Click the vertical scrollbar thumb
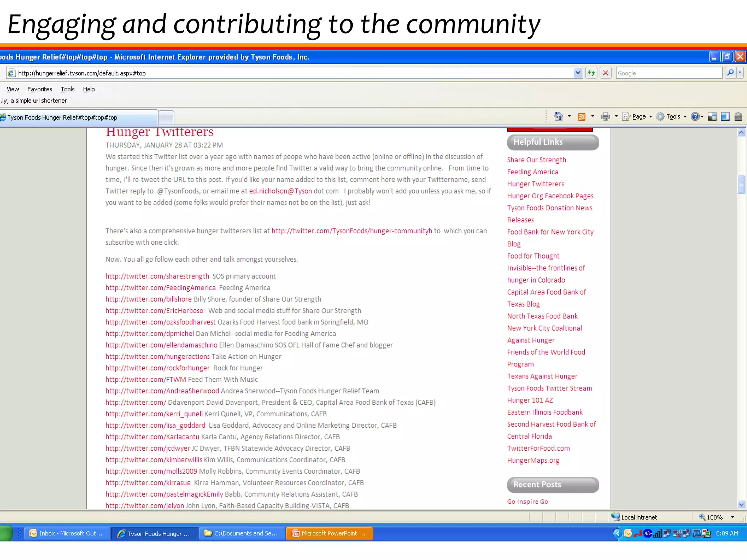747x560 pixels. pos(741,184)
